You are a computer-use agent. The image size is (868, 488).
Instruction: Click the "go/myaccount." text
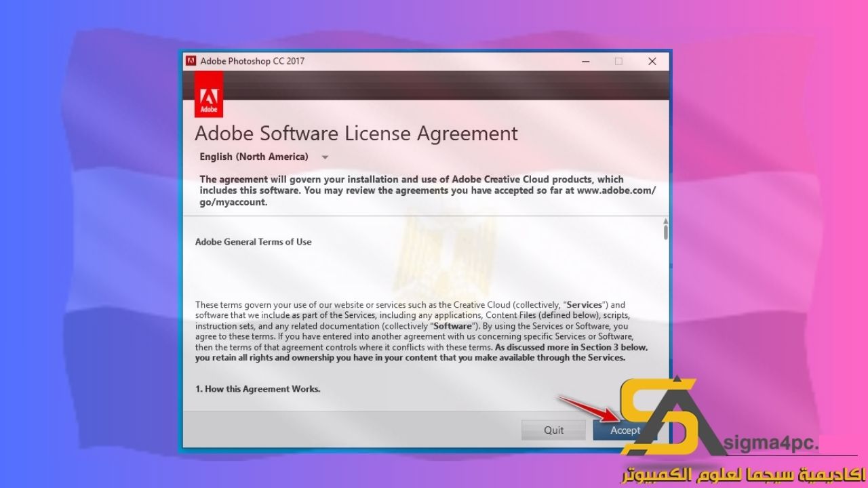(x=233, y=202)
